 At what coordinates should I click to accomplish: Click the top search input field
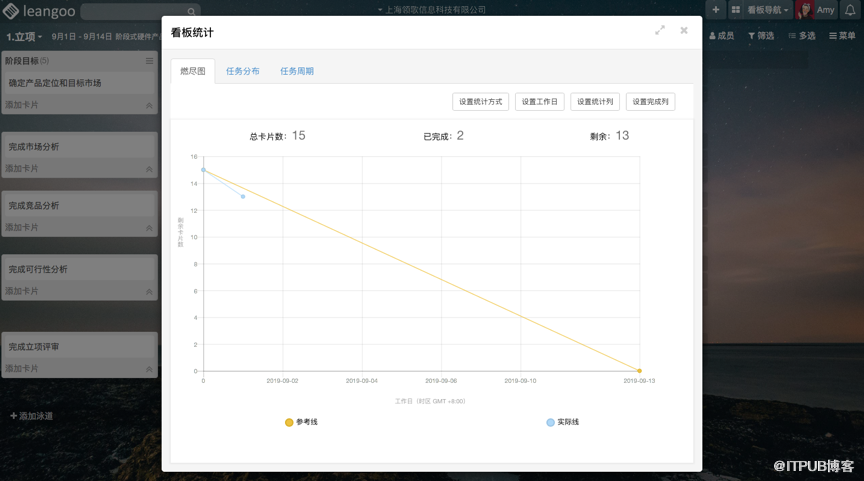click(x=135, y=12)
